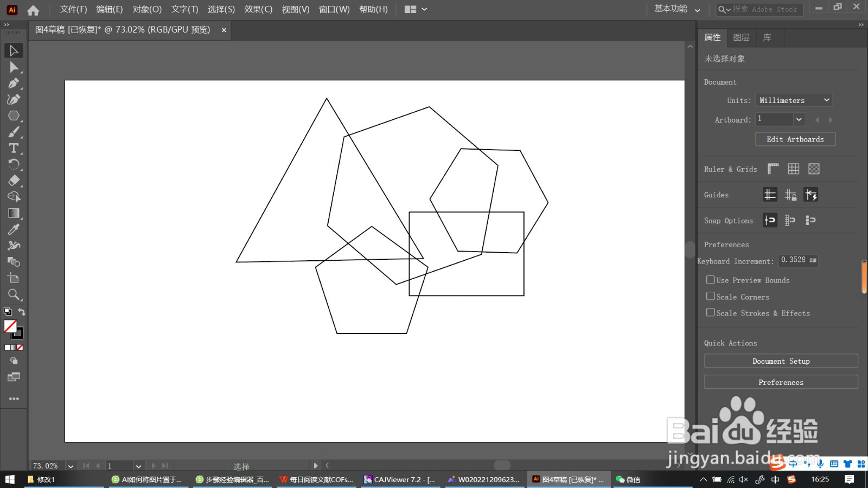Close the 图4草稿 document tab

pos(224,30)
